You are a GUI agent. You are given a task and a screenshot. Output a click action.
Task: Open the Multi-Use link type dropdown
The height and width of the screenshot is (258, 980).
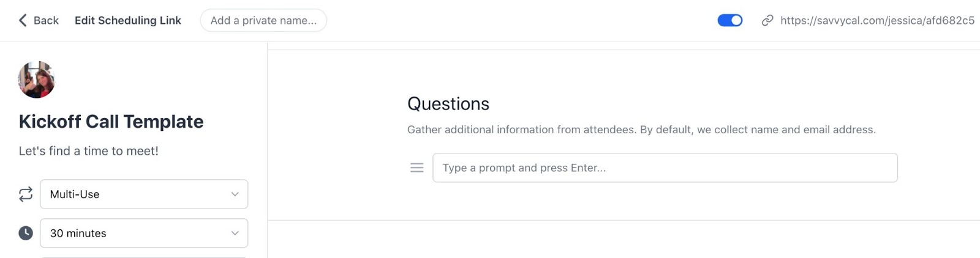point(135,194)
